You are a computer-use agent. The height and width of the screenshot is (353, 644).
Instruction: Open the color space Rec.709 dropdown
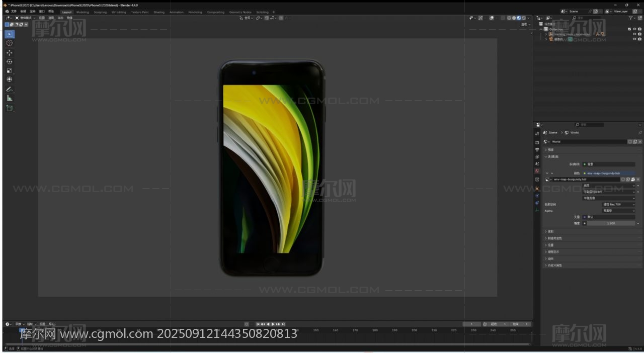(x=618, y=204)
